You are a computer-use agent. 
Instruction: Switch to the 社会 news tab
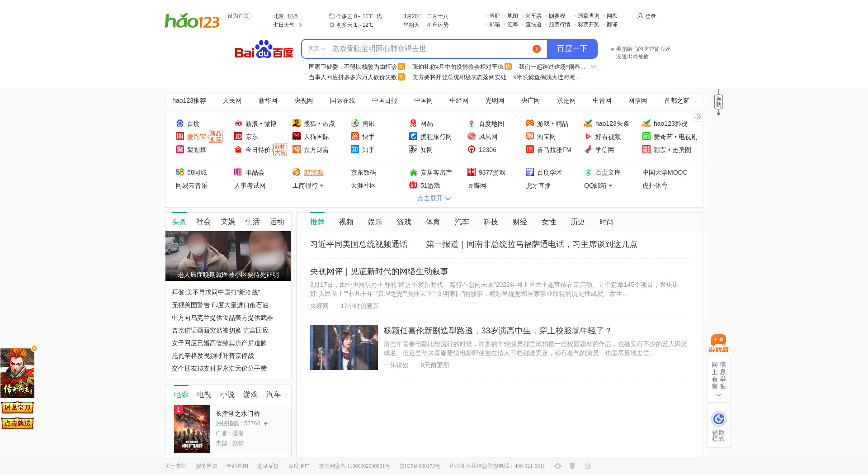(x=203, y=222)
